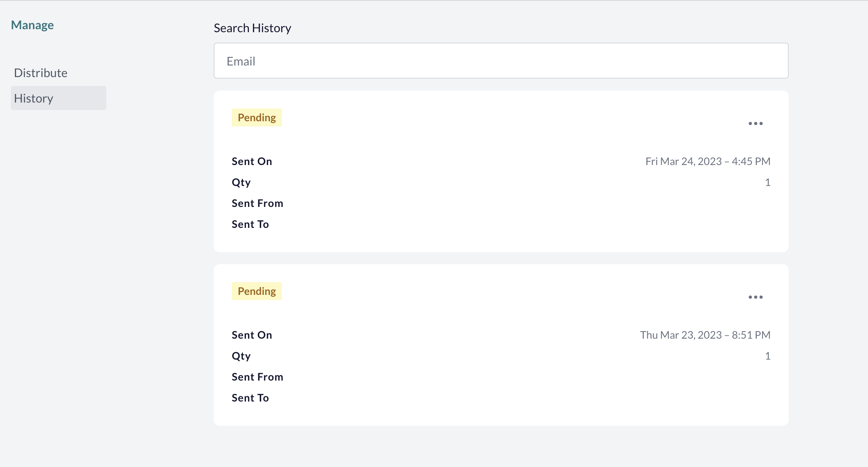Open the three-dot menu on Mar 23 entry
Image resolution: width=868 pixels, height=467 pixels.
pos(755,297)
